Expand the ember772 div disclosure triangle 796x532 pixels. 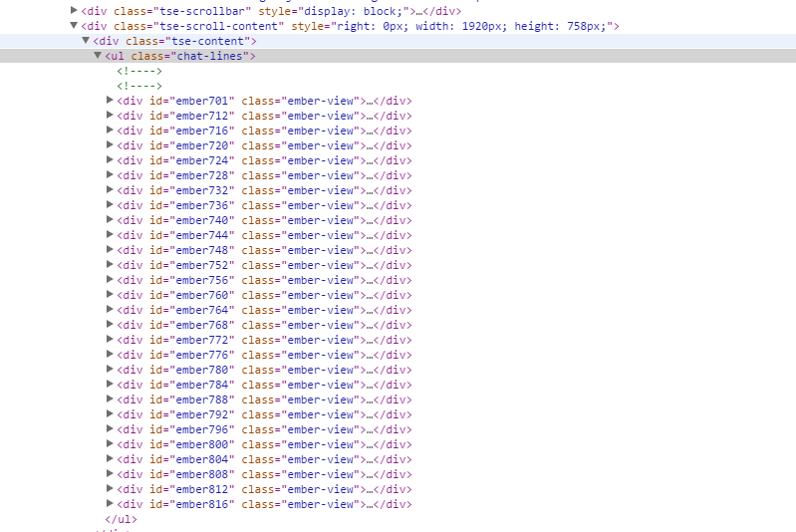[110, 339]
